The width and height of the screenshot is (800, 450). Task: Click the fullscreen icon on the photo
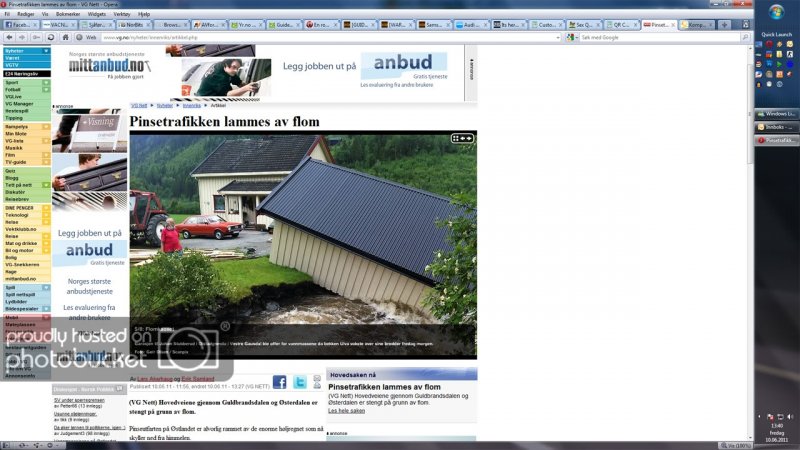456,138
